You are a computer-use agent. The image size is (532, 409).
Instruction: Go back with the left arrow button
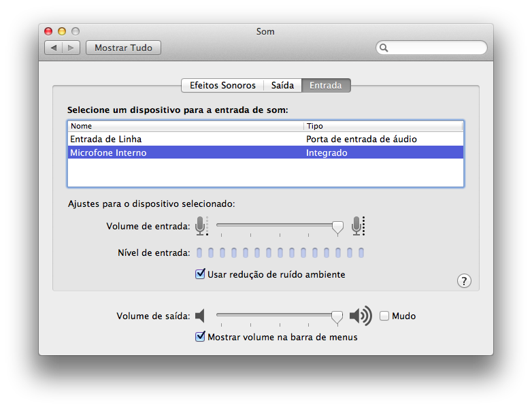point(54,48)
